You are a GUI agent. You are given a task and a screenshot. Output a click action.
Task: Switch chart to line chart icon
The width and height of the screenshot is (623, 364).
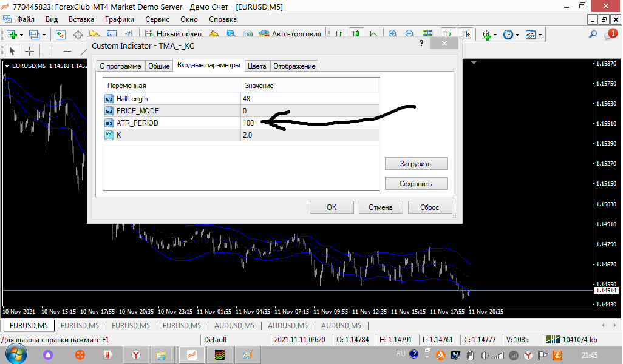tap(373, 35)
